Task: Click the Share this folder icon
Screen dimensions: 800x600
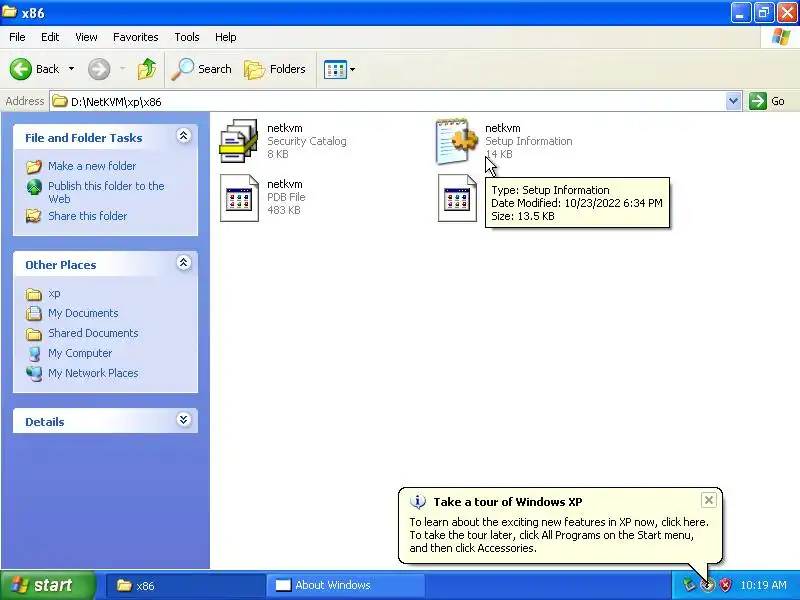Action: [34, 216]
